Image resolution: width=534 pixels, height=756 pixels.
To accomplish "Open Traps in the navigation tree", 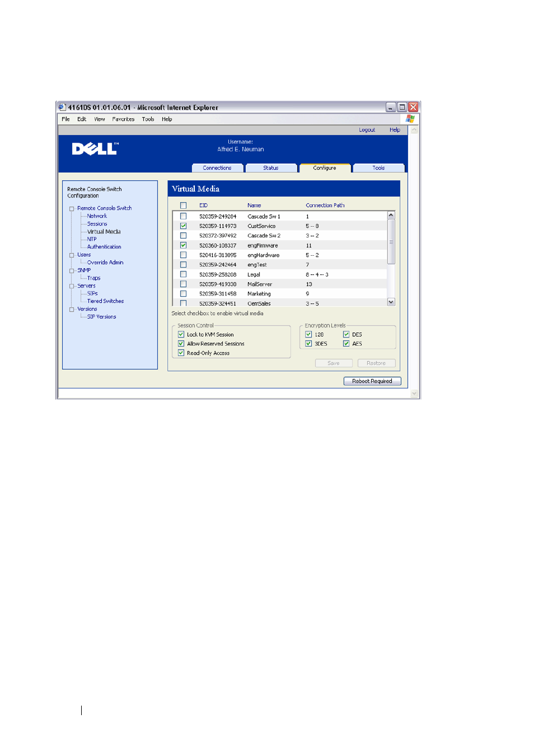I will (x=93, y=278).
